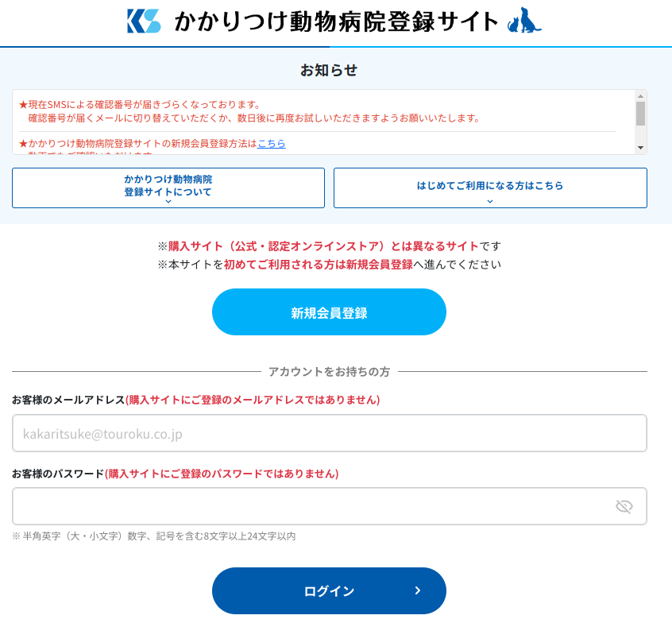Click the アカウントをお持ちの方 divider label

coord(329,371)
